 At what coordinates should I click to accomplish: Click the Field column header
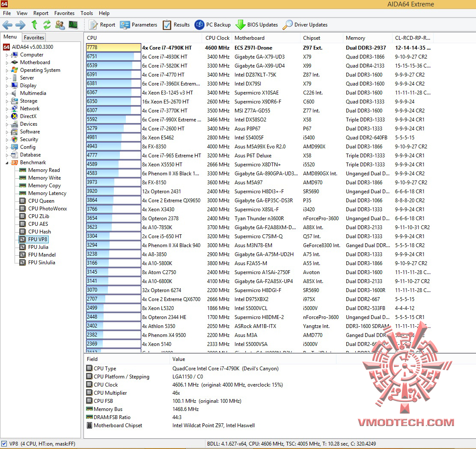click(127, 359)
